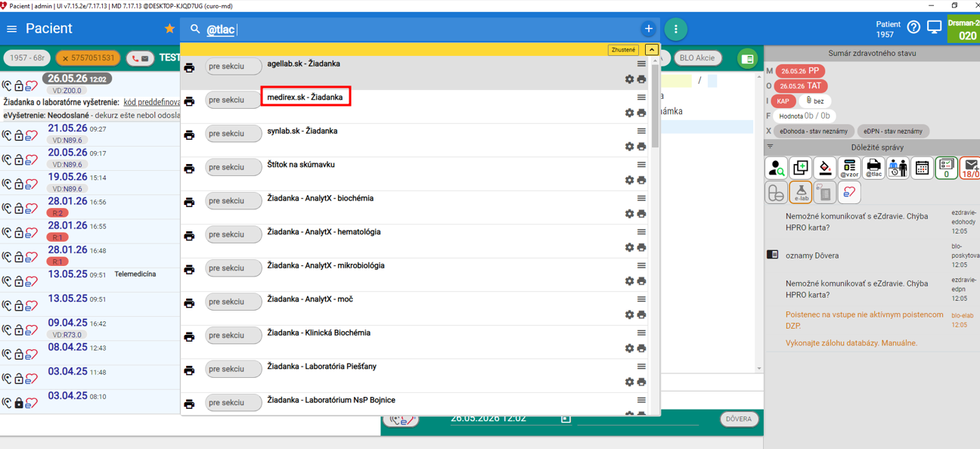This screenshot has height=449, width=980.
Task: Open the lines menu for Štítok na skúmavku
Action: pyautogui.click(x=641, y=165)
